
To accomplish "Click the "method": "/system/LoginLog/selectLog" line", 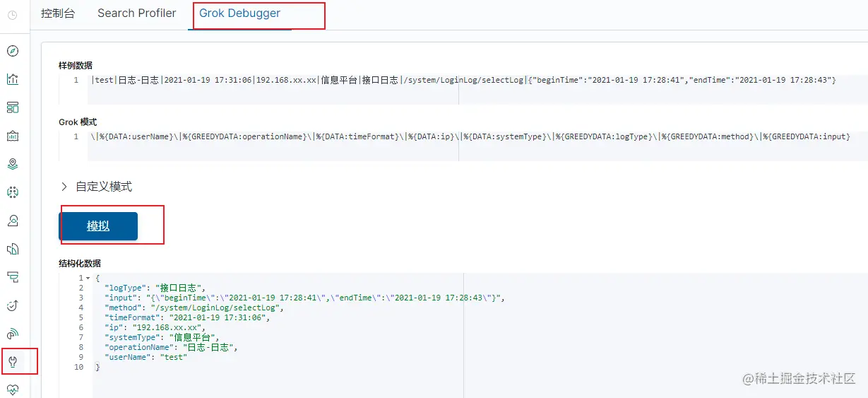I will point(194,308).
